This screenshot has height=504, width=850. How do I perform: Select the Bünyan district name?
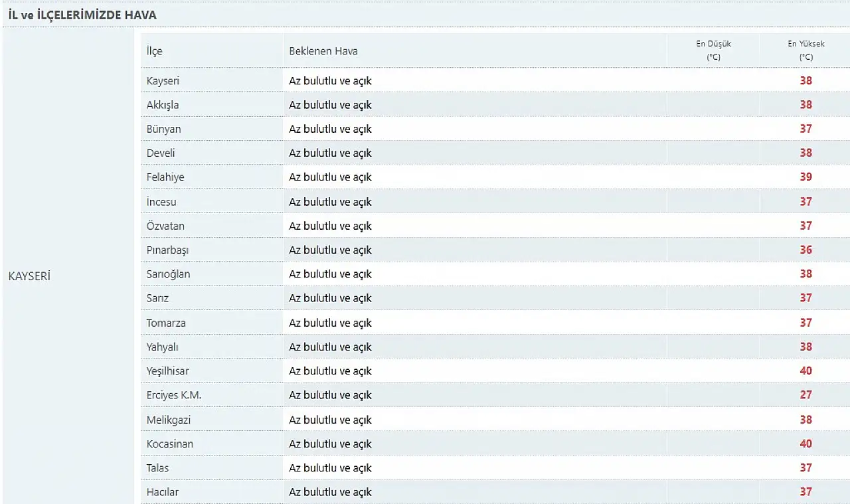click(x=163, y=128)
